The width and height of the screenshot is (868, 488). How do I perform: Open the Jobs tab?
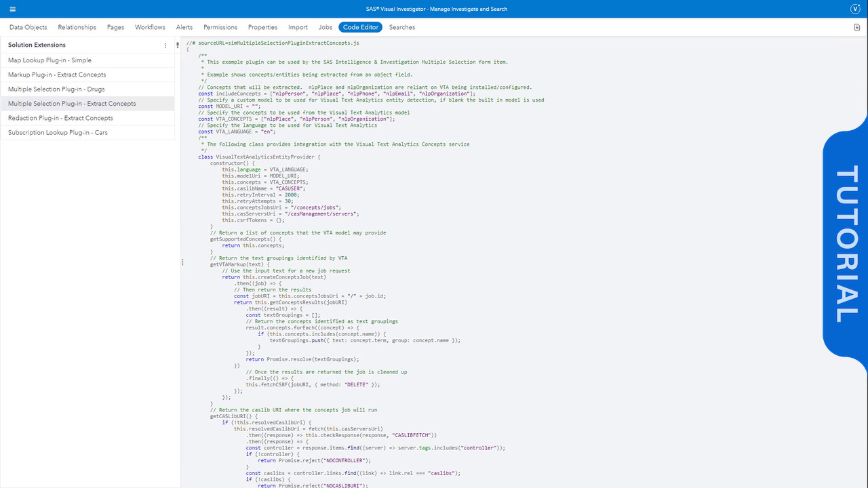(325, 27)
